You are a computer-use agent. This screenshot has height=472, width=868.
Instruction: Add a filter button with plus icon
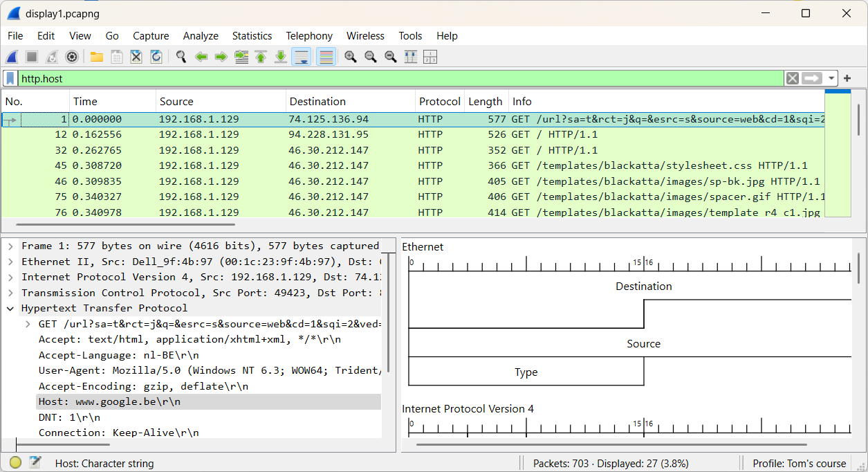pos(847,79)
